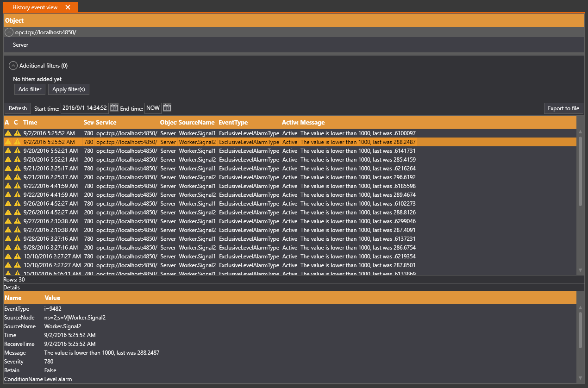This screenshot has height=388, width=588.
Task: Switch to History event view tab
Action: click(35, 7)
